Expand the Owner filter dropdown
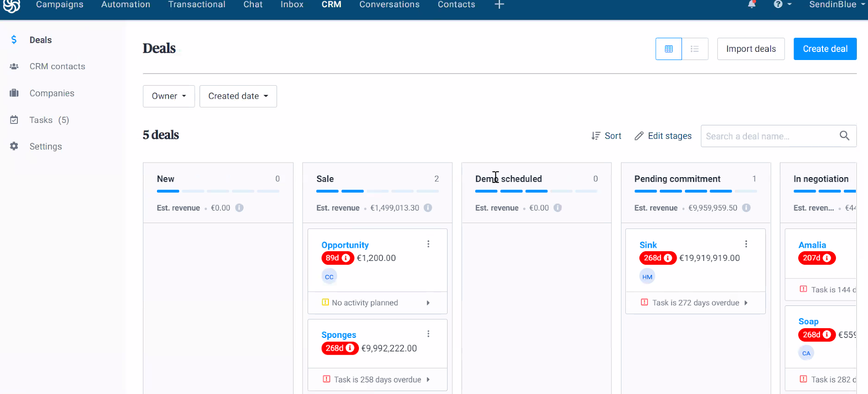This screenshot has width=868, height=394. click(169, 96)
